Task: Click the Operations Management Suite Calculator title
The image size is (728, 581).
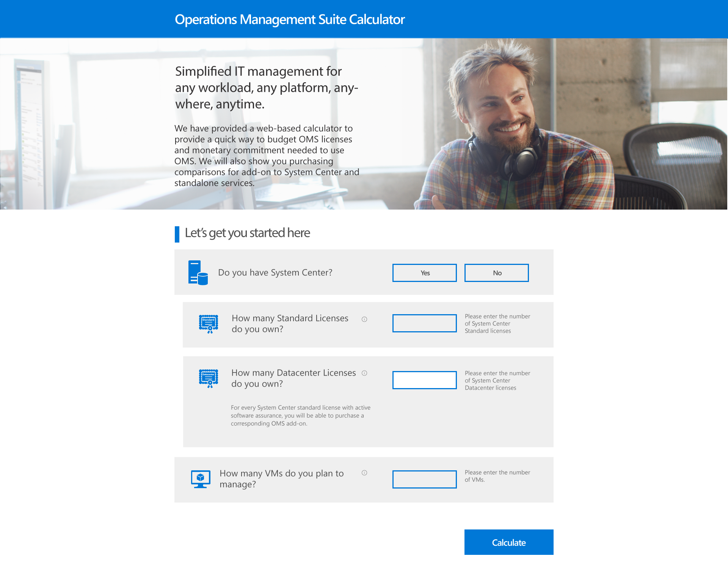Action: (x=290, y=19)
